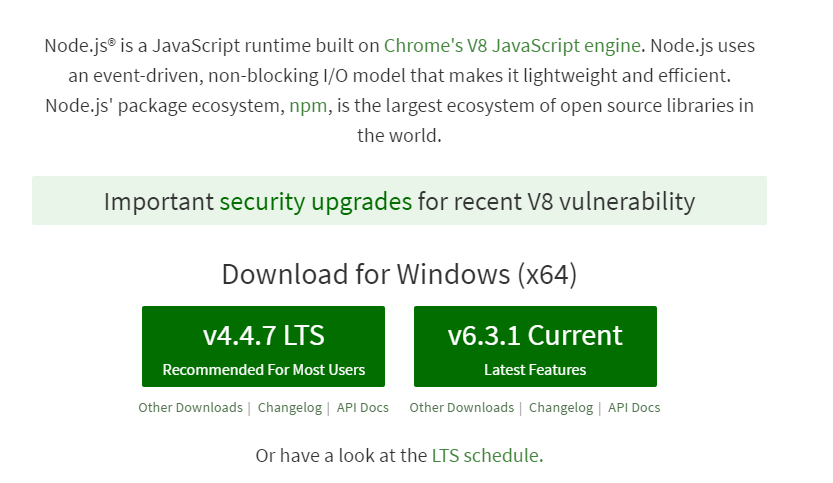The image size is (833, 483).
Task: Click the word 'Important' in the banner
Action: (159, 202)
